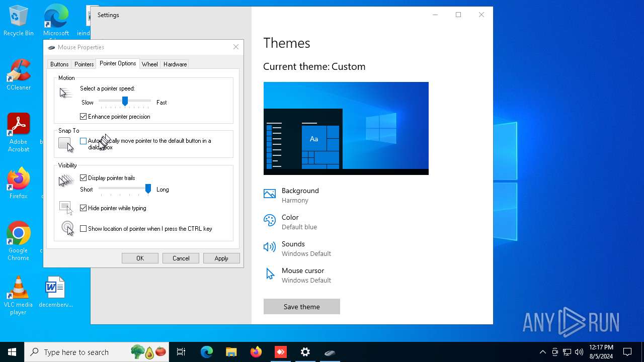The height and width of the screenshot is (362, 644).
Task: Open the Adobe Acrobat desktop shortcut
Action: (x=19, y=132)
